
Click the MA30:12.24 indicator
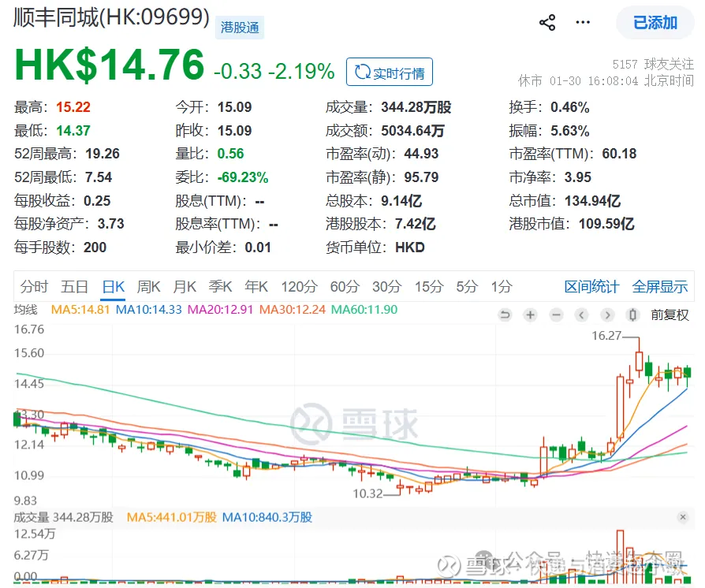(293, 309)
